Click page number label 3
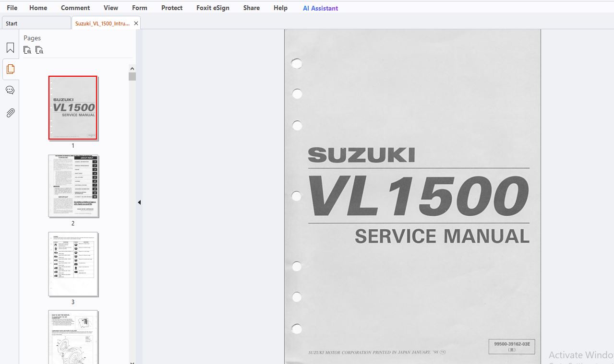 (73, 302)
